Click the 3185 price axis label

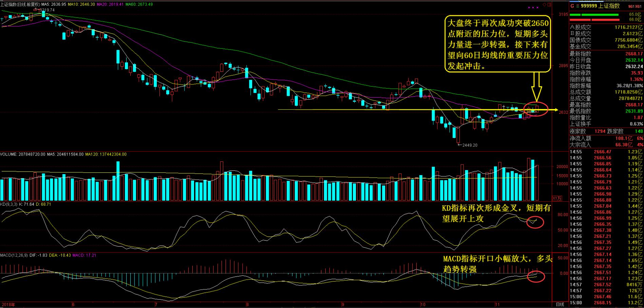click(564, 15)
